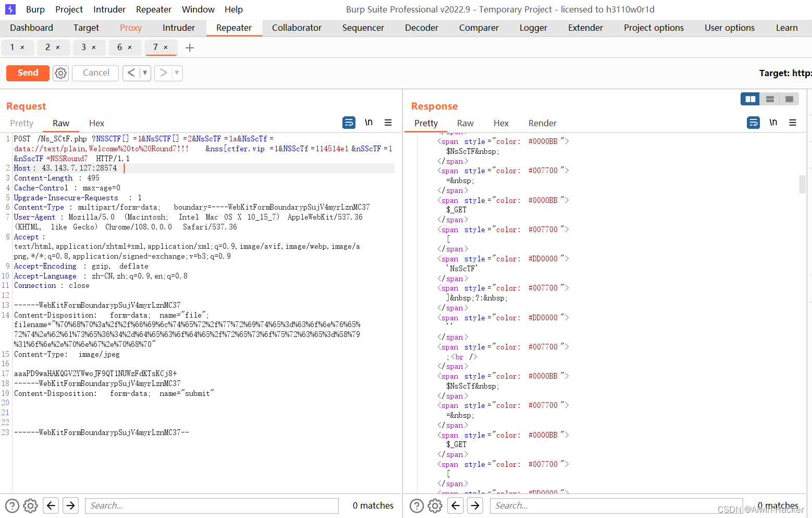Viewport: 812px width, 518px height.
Task: Open history dropdown beside forward arrow
Action: pos(177,73)
